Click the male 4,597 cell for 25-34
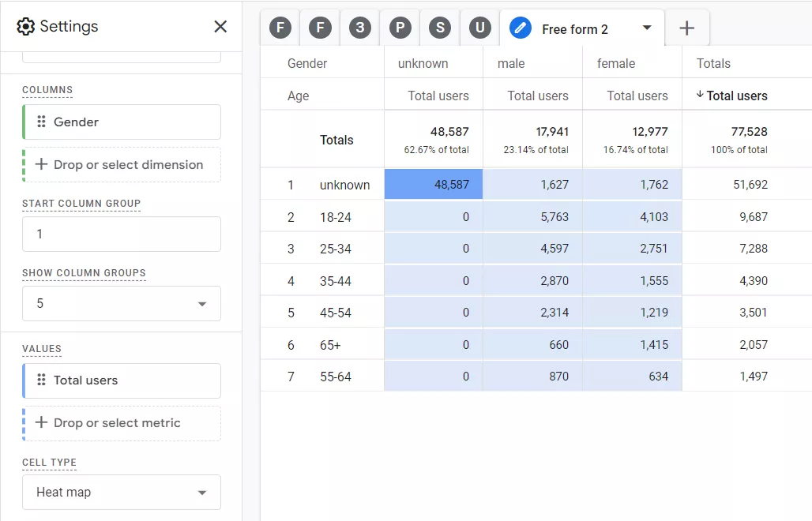The height and width of the screenshot is (521, 812). 532,249
